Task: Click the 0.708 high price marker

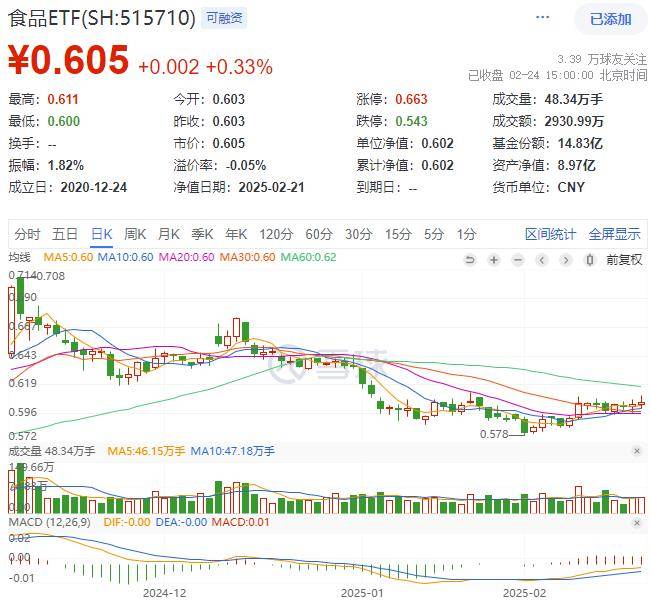Action: [x=50, y=276]
